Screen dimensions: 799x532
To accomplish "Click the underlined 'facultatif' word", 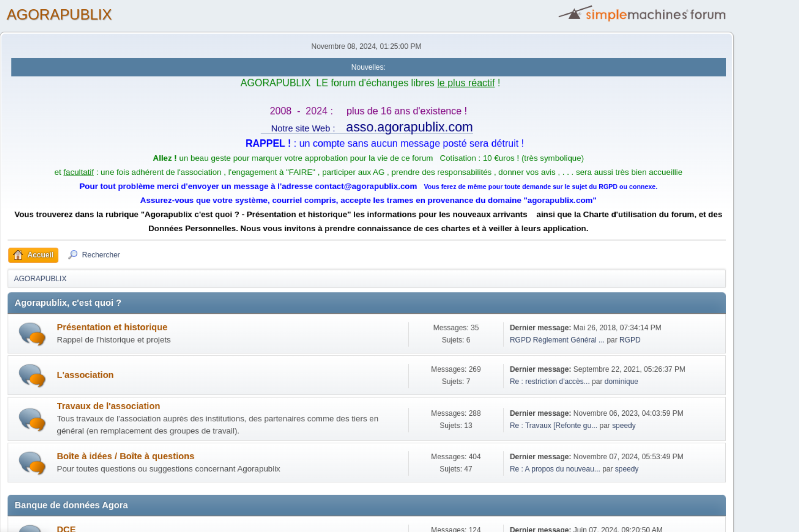I will 79,172.
